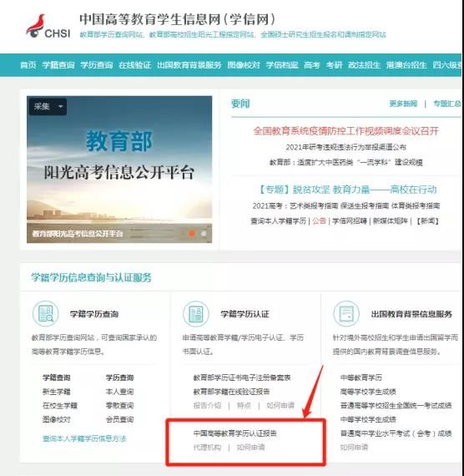Select the grey carousel dot indicator
This screenshot has width=464, height=476.
point(204,234)
